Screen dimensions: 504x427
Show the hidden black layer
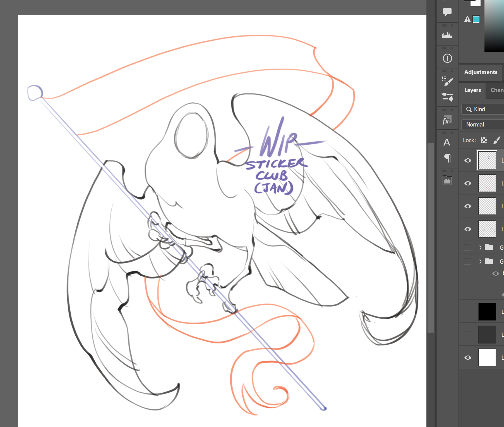pos(468,312)
